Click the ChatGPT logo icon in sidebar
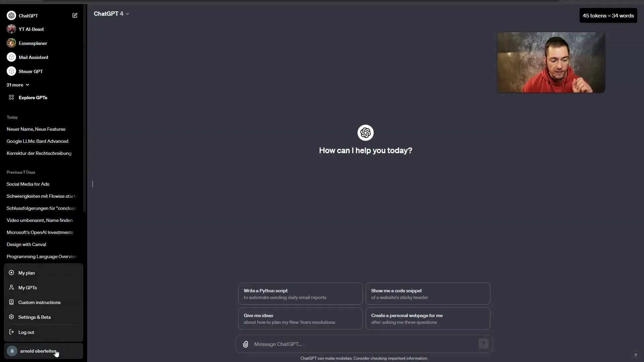The image size is (644, 362). click(11, 15)
